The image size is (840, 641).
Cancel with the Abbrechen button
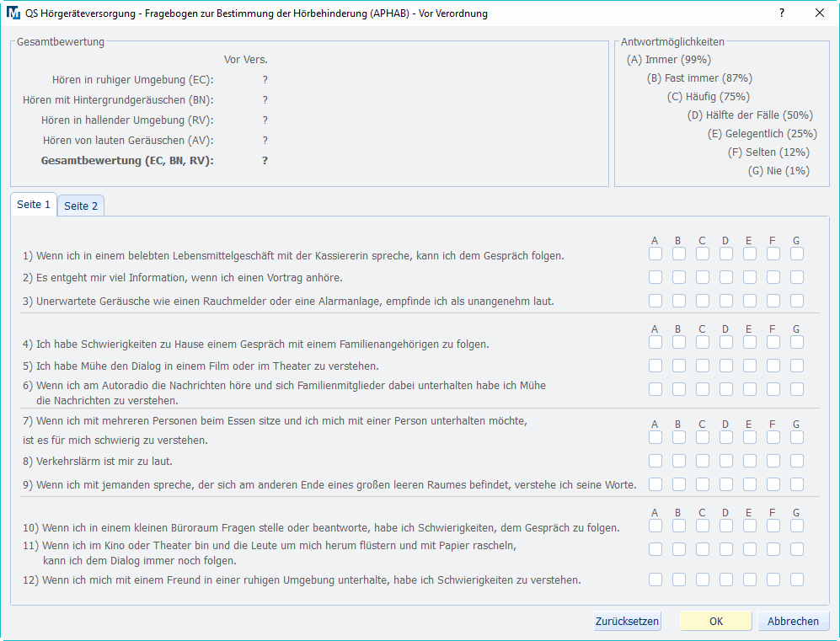point(793,621)
